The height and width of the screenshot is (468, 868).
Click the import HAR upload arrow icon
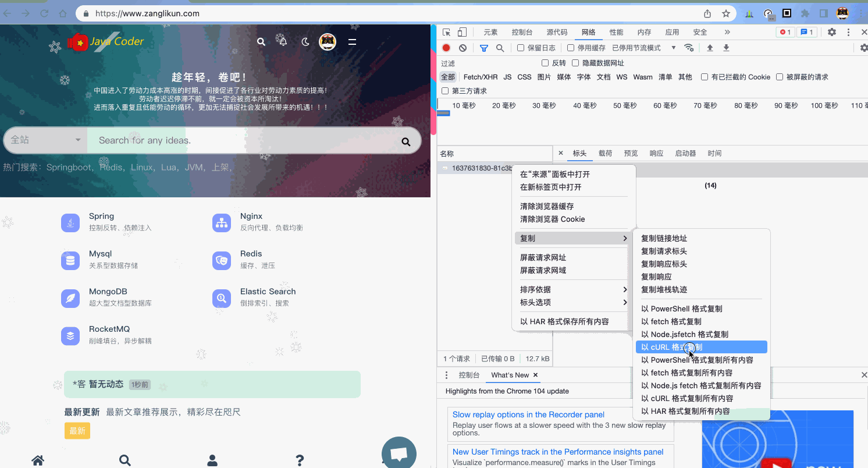(710, 48)
